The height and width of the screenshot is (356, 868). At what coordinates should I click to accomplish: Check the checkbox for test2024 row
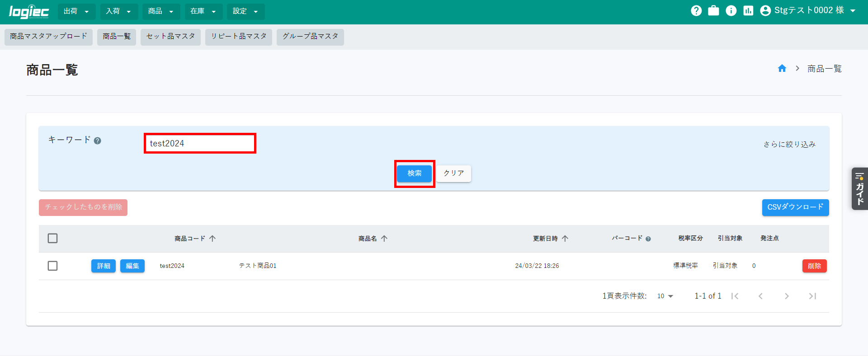pos(53,266)
